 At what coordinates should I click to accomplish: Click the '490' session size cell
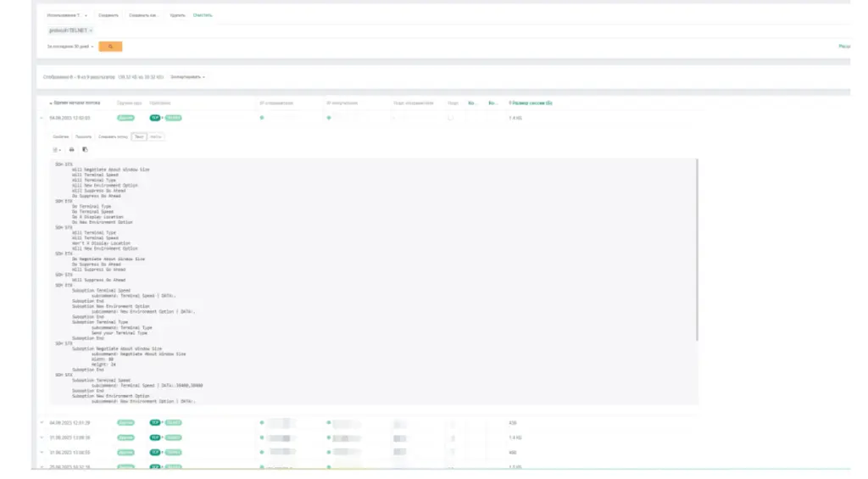pyautogui.click(x=513, y=453)
